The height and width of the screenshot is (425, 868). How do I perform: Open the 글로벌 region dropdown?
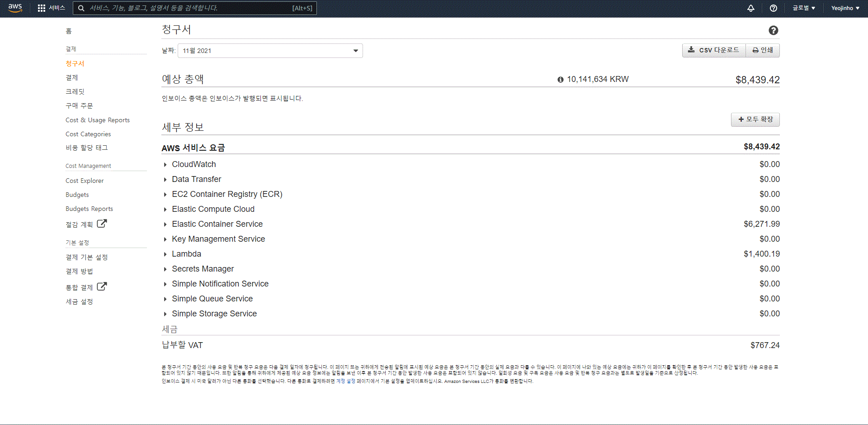tap(804, 8)
